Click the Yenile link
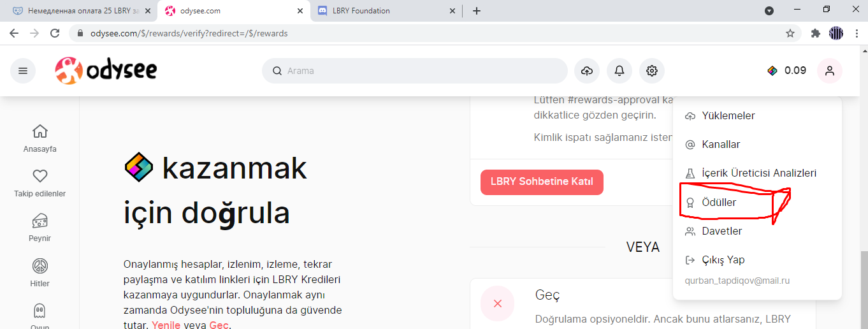The width and height of the screenshot is (868, 329). tap(166, 325)
